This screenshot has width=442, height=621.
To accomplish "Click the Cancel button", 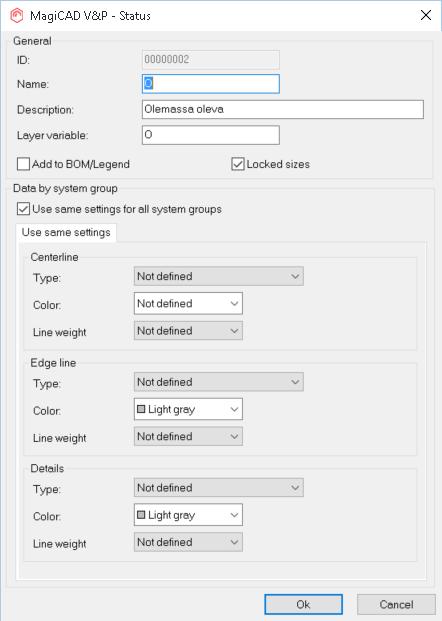I will [x=396, y=604].
